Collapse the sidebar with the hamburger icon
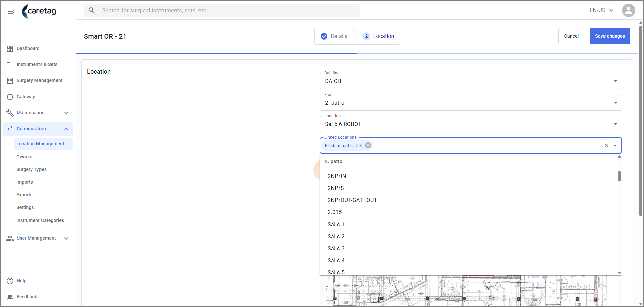 click(11, 12)
